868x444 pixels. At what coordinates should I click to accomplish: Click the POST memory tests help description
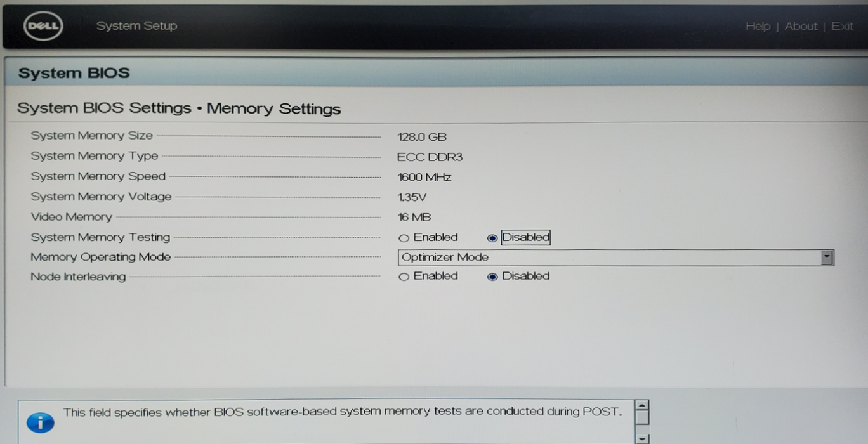[343, 412]
